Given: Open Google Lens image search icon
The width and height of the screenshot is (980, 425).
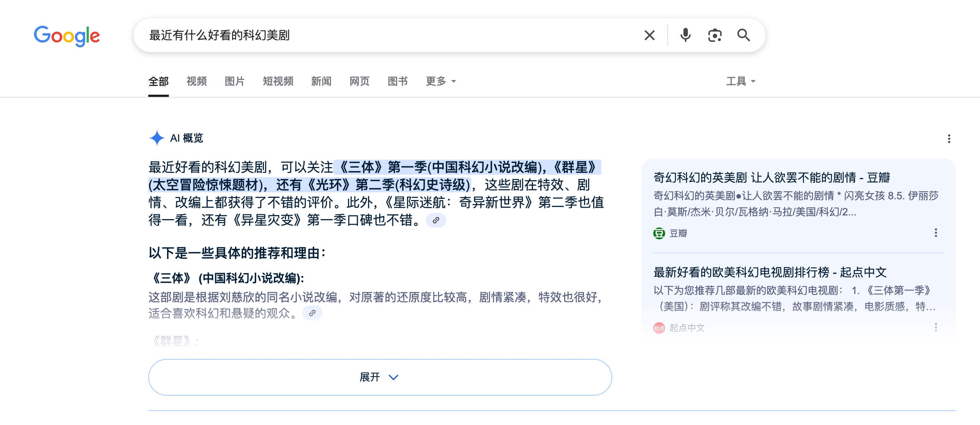Looking at the screenshot, I should coord(715,35).
